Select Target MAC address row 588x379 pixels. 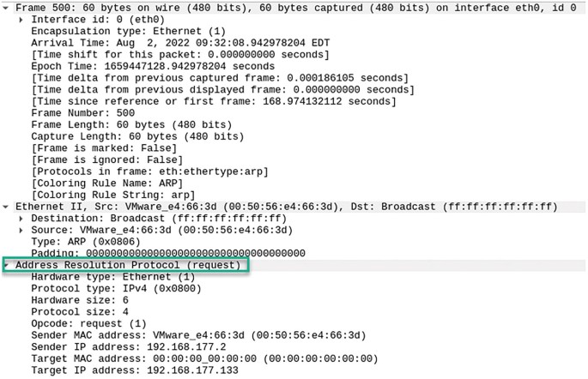[204, 358]
